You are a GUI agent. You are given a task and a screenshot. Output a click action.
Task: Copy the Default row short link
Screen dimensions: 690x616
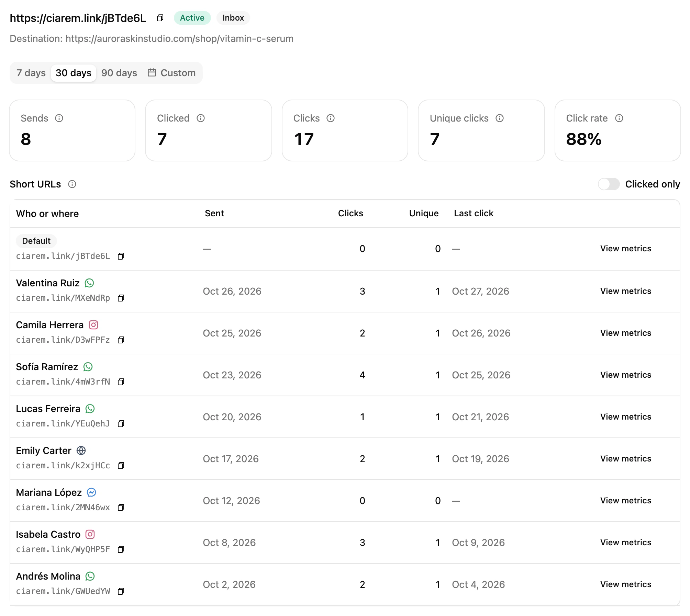(x=121, y=256)
